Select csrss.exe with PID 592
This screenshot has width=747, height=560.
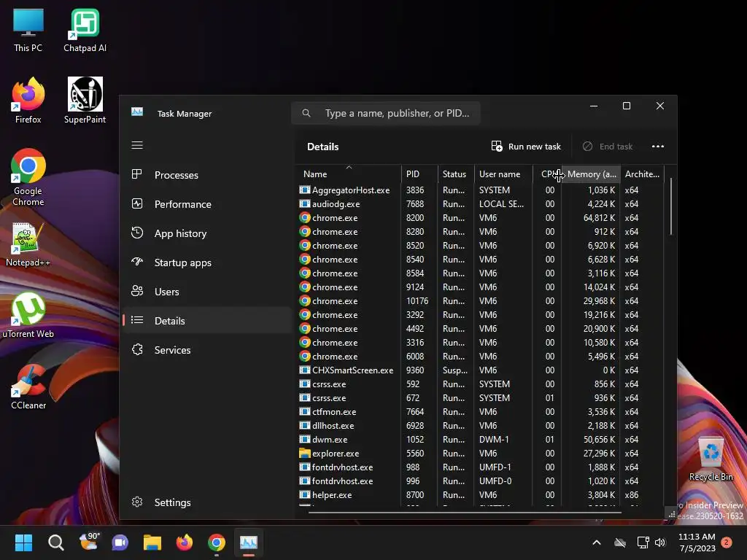481,384
